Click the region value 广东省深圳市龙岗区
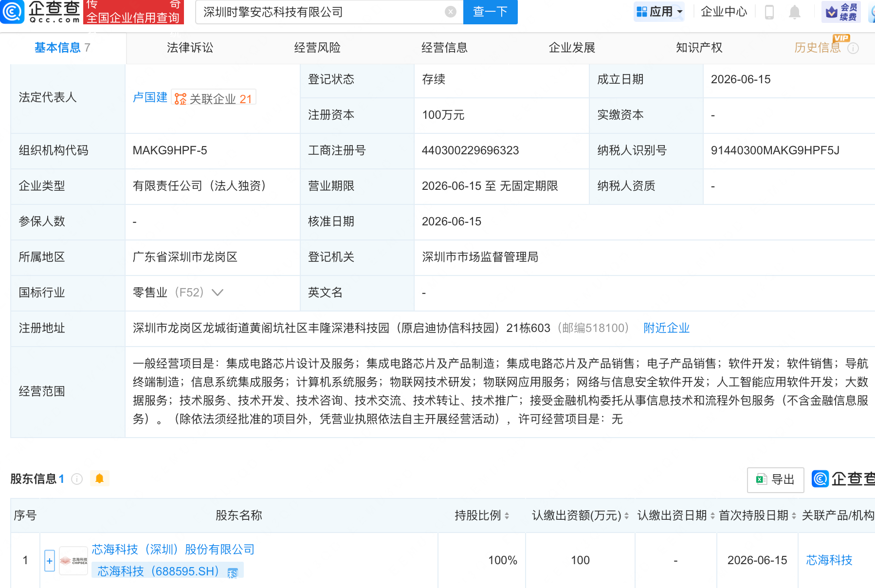 185,257
